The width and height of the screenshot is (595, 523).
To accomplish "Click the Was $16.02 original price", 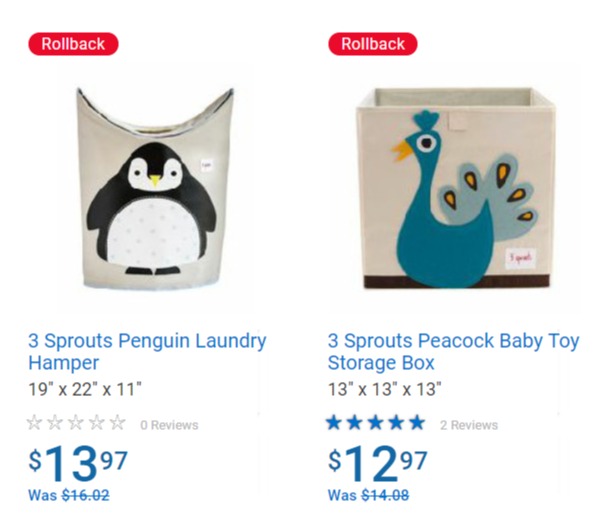I will tap(69, 495).
